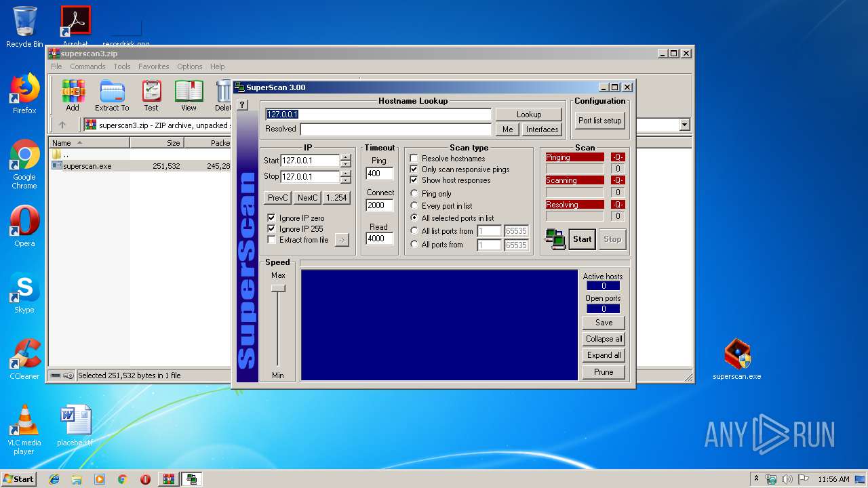The image size is (868, 488).
Task: Switch to WinRAR taskbar button
Action: point(169,479)
